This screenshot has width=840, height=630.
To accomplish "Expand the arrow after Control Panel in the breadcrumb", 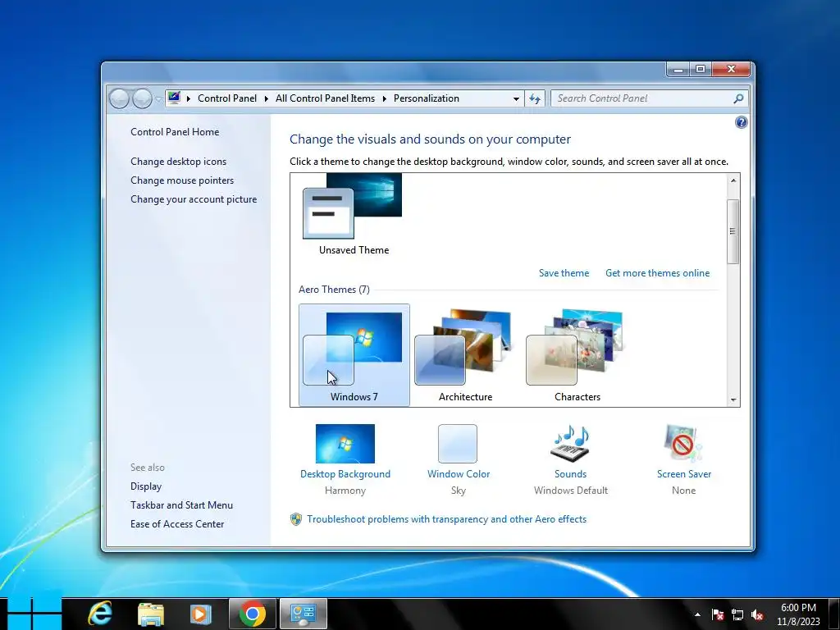I will tap(267, 98).
